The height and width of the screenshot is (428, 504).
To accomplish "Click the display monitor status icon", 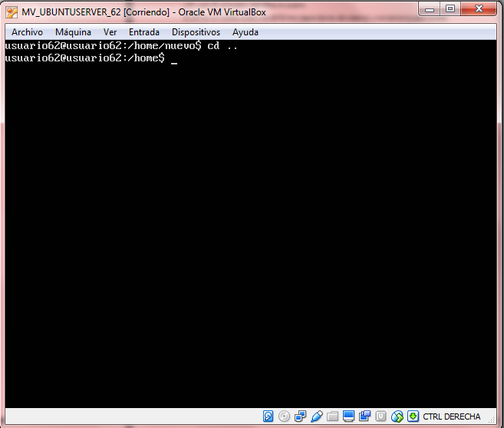I will point(349,416).
